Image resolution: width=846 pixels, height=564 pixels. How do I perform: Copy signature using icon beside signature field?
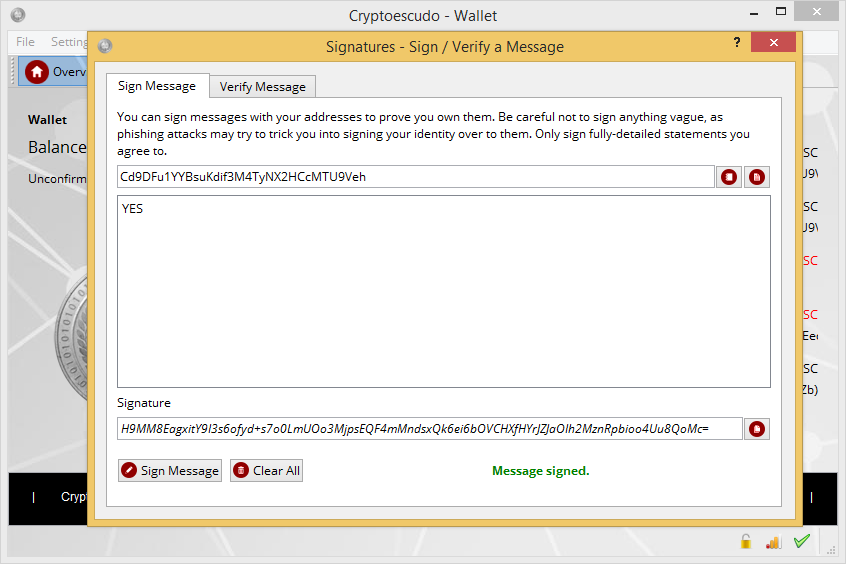click(x=757, y=429)
